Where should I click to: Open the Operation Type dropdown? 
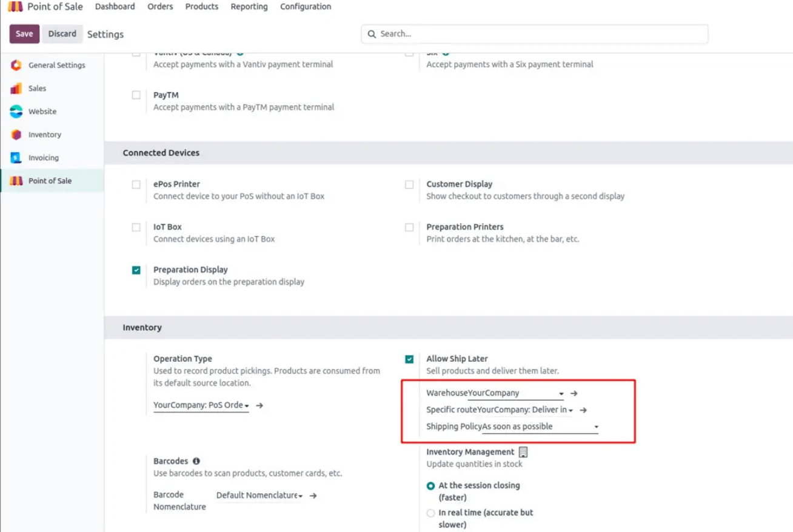(x=201, y=405)
